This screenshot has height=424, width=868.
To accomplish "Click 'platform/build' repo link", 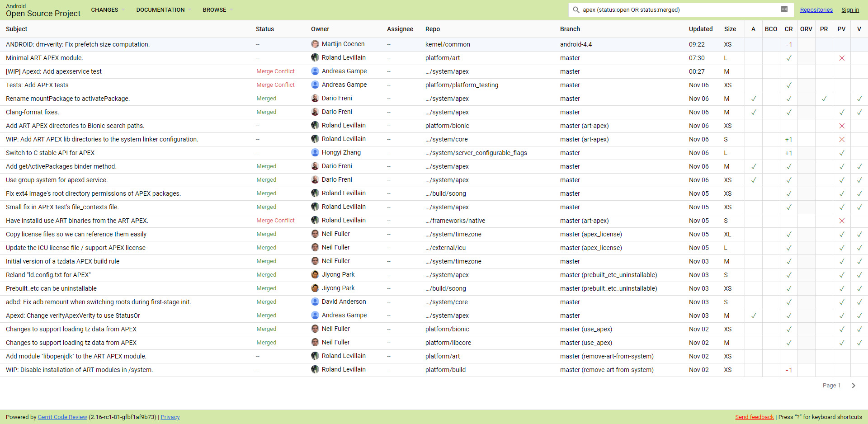I will [445, 370].
